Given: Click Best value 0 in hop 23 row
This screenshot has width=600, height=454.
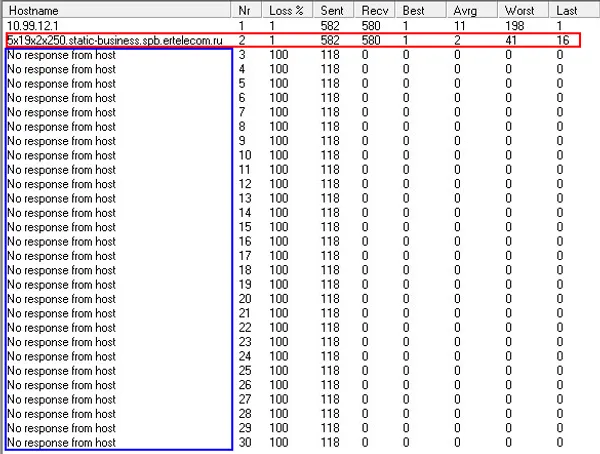Looking at the screenshot, I should click(x=406, y=342).
